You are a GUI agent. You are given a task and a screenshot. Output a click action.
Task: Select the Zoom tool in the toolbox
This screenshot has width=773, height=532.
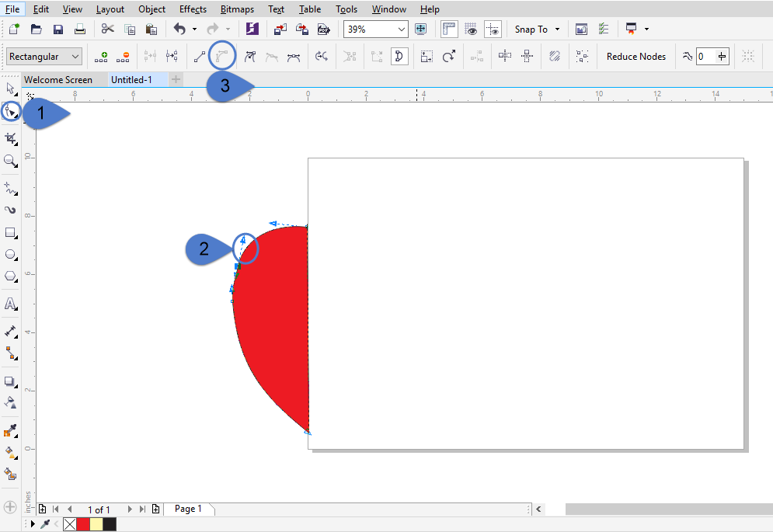[10, 162]
